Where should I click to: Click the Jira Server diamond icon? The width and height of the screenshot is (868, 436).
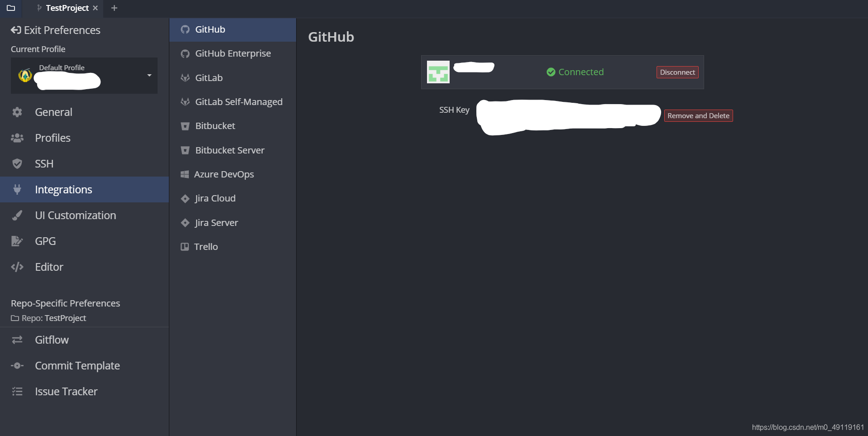(x=185, y=223)
